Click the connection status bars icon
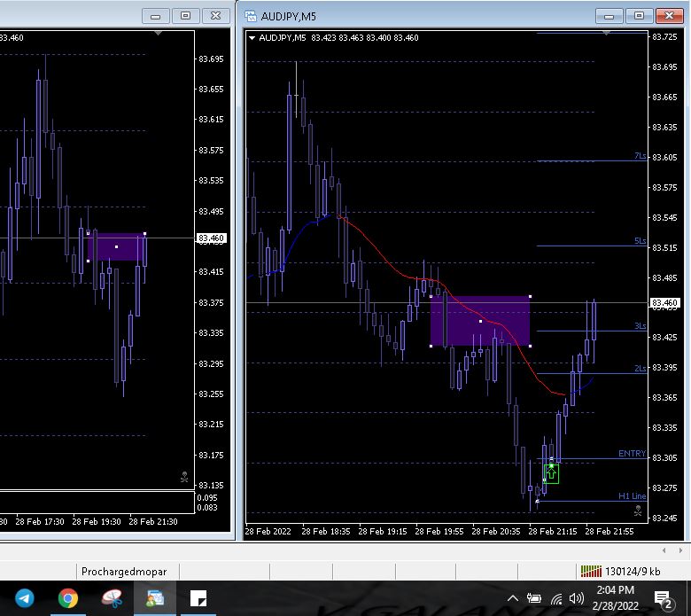This screenshot has height=616, width=691. pyautogui.click(x=589, y=572)
